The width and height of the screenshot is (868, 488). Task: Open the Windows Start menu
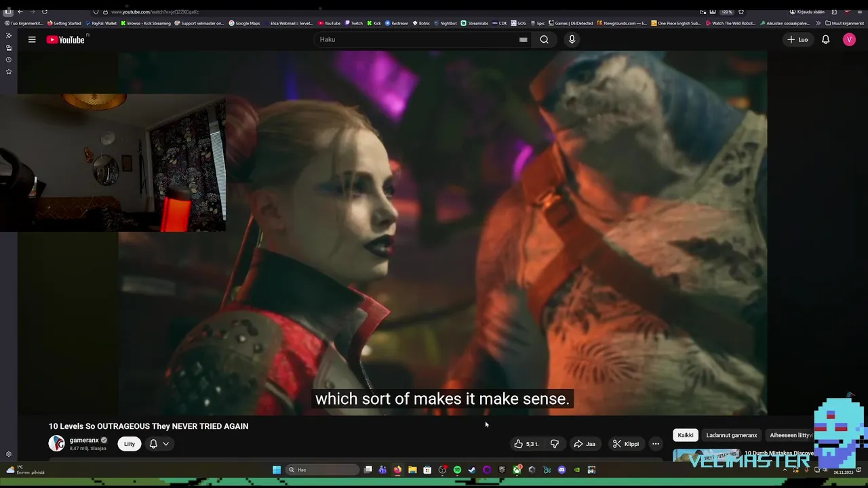coord(277,470)
